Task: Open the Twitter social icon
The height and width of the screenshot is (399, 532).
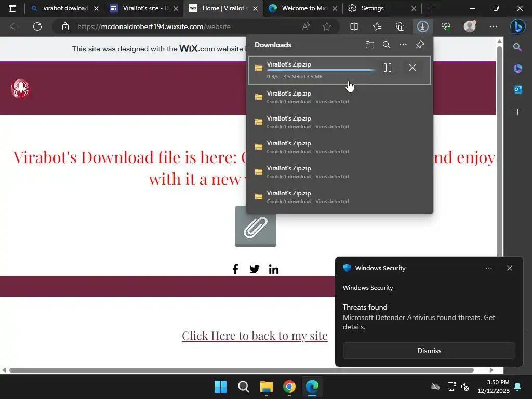Action: click(254, 269)
